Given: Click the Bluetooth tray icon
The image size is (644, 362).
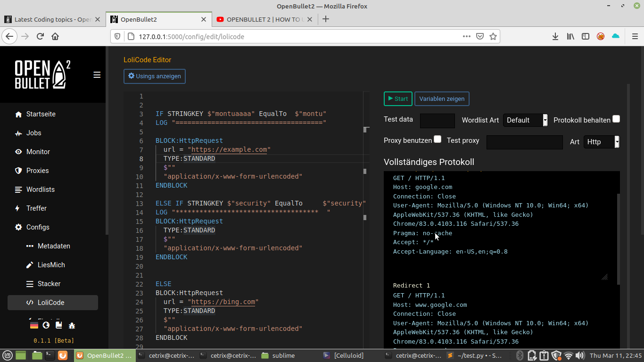Looking at the screenshot, I should 520,355.
